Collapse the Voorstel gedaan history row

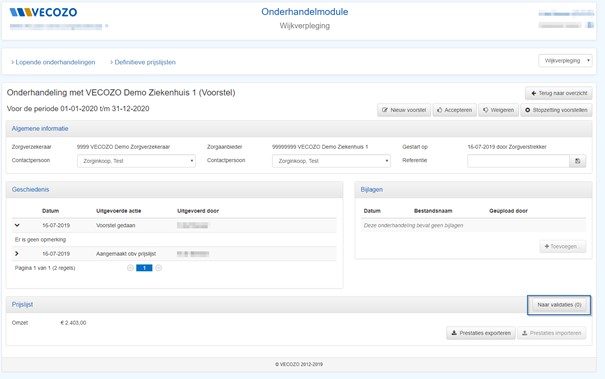(x=17, y=225)
